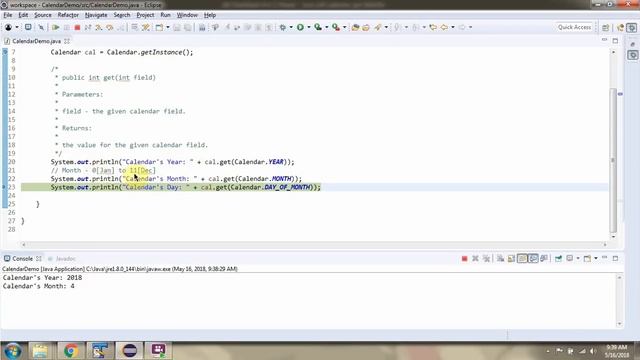Switch to Debug perspective icon
The width and height of the screenshot is (640, 360).
tap(632, 27)
